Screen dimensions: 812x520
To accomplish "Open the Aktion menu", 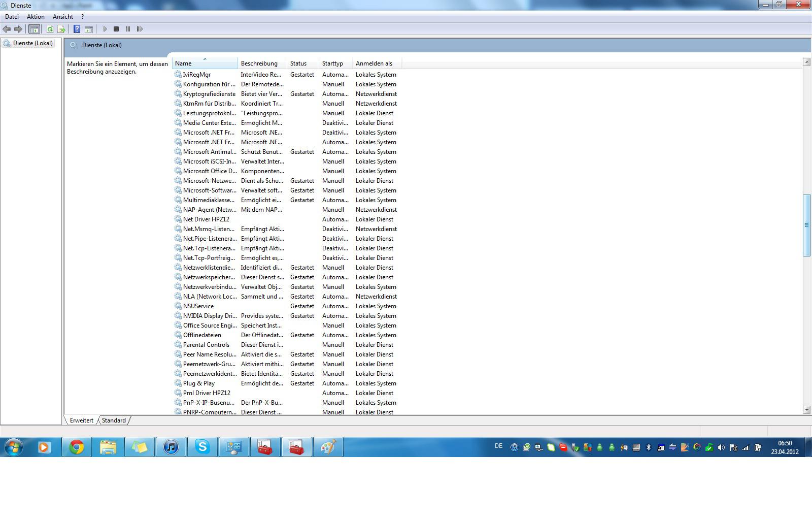I will (36, 17).
